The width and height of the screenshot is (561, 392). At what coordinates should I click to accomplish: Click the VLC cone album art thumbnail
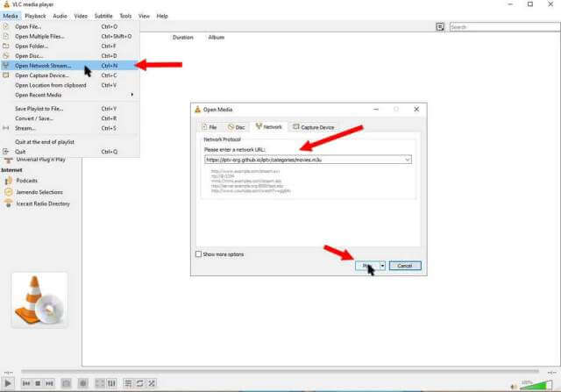click(39, 300)
